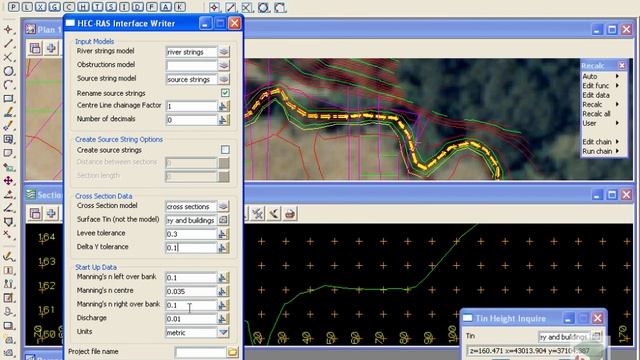Image resolution: width=640 pixels, height=360 pixels.
Task: Select the rectangle tool in left toolbar
Action: [8, 98]
